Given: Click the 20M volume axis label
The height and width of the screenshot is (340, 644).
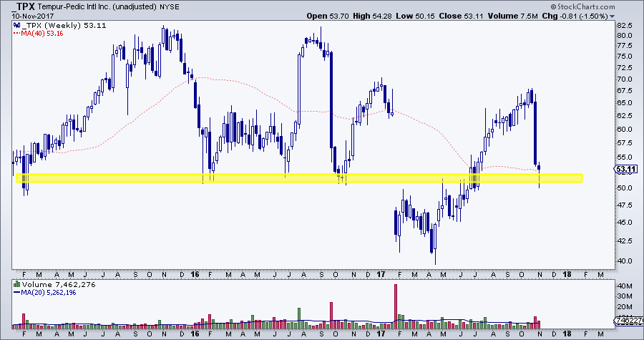Looking at the screenshot, I should 623,307.
